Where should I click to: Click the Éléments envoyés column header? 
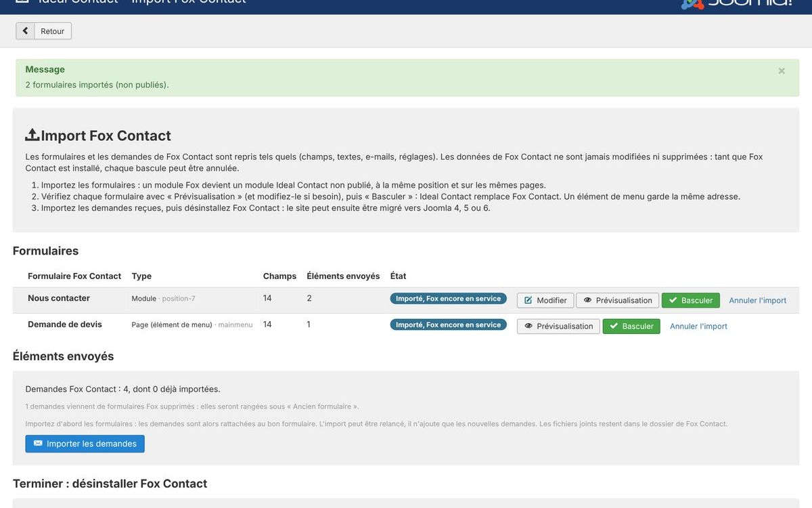tap(343, 276)
